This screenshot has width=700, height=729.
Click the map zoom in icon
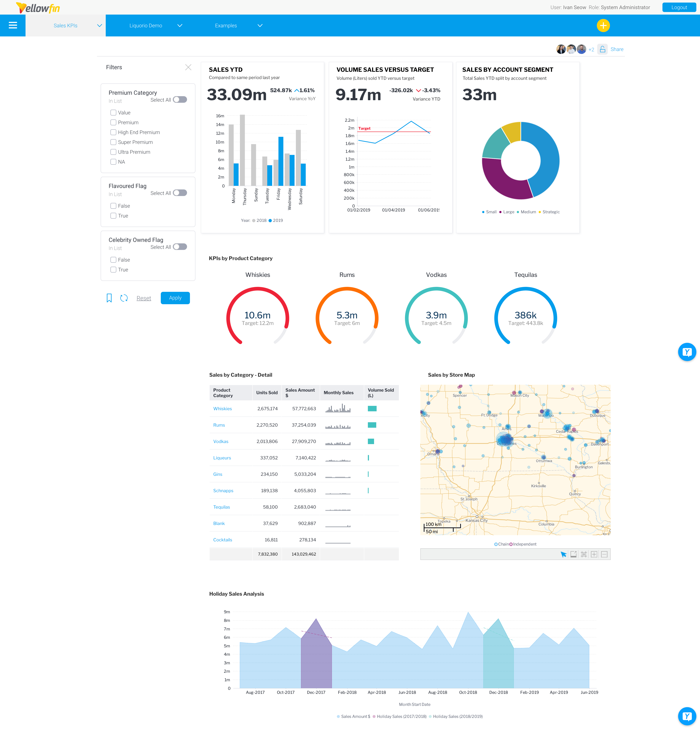coord(594,554)
